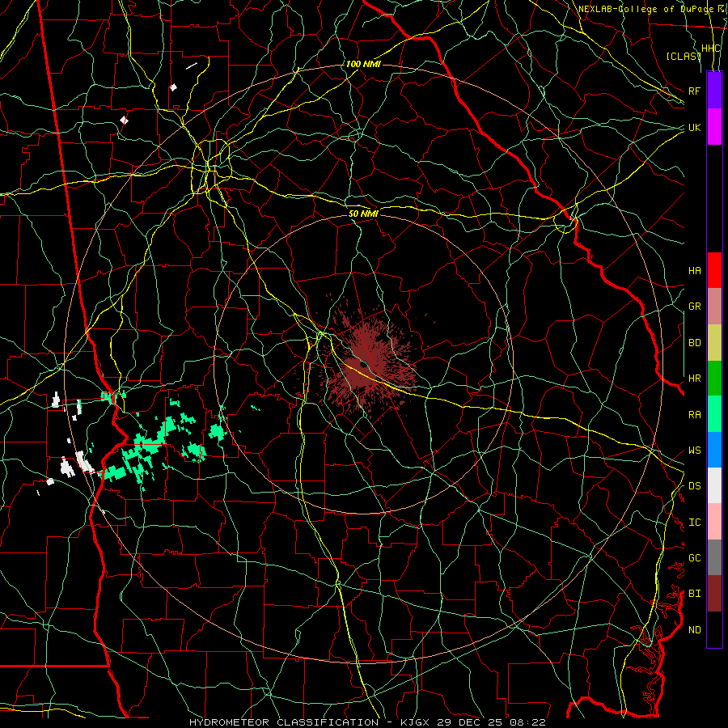Click the WS blue legend swatch
Image resolution: width=728 pixels, height=728 pixels.
click(x=714, y=450)
